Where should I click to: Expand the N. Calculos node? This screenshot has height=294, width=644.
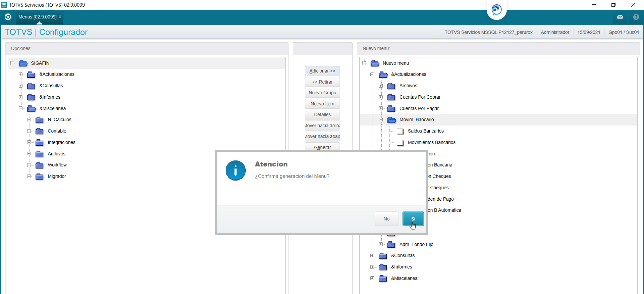click(x=29, y=119)
